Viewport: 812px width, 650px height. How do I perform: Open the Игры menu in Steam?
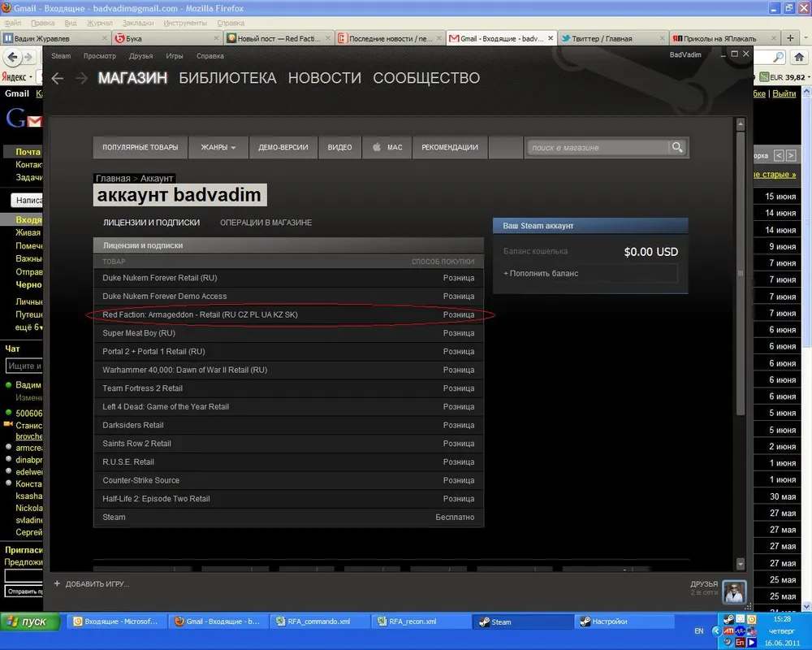(174, 56)
